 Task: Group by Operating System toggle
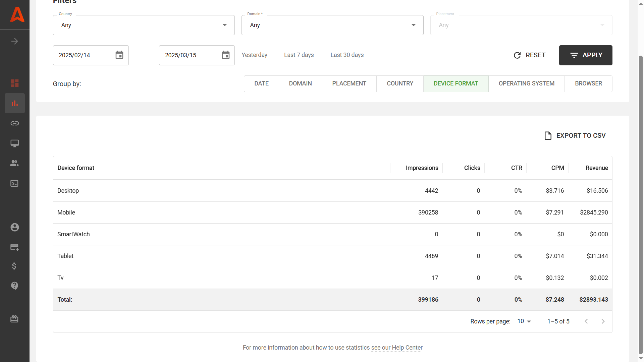point(526,83)
